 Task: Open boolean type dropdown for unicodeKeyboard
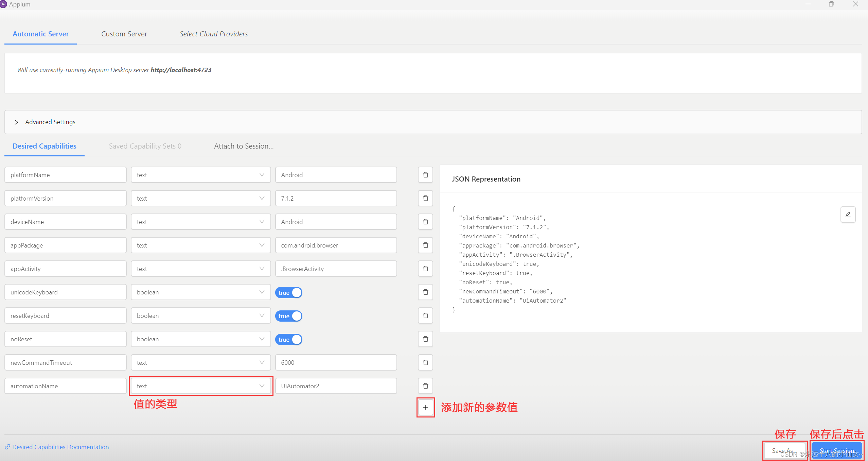click(x=201, y=292)
